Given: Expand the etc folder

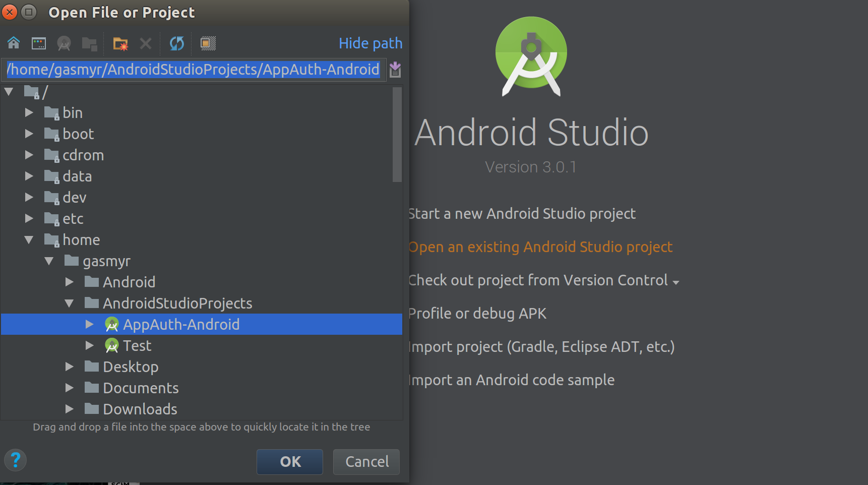Looking at the screenshot, I should click(29, 218).
